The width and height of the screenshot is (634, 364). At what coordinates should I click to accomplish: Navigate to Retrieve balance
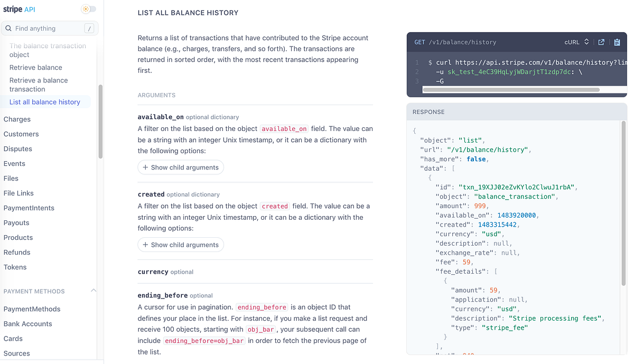(35, 67)
